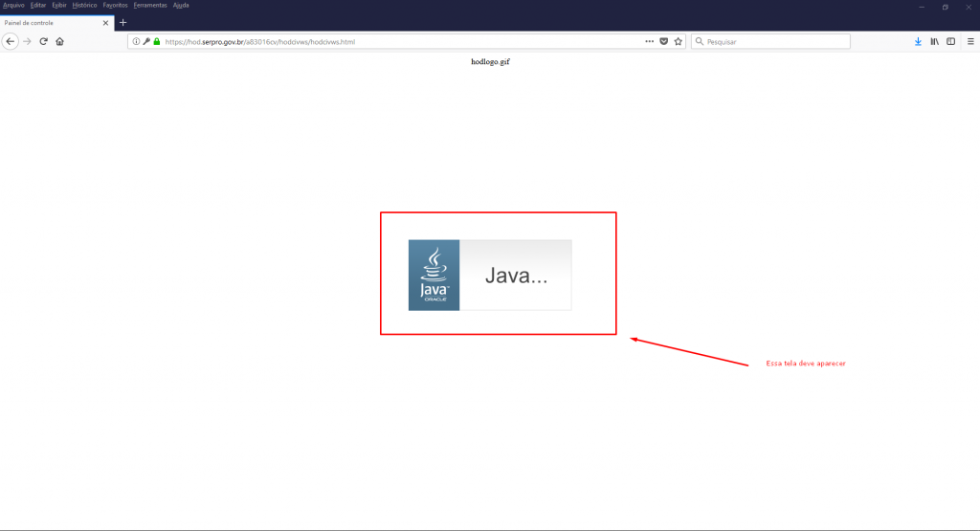Select the Painel de controle tab
The image size is (980, 531).
click(x=48, y=22)
